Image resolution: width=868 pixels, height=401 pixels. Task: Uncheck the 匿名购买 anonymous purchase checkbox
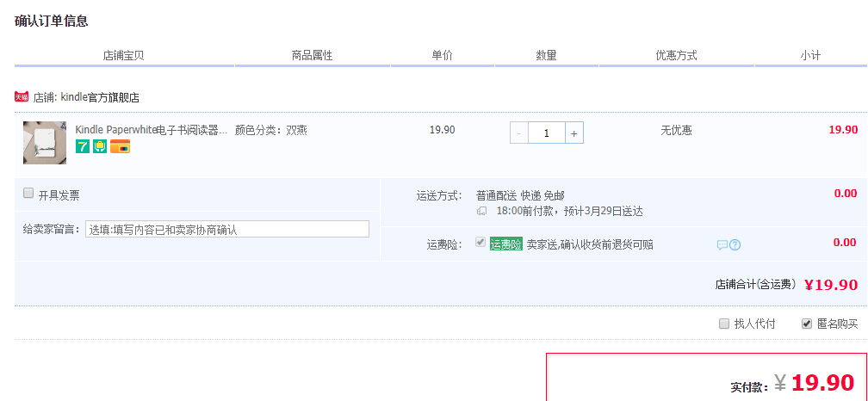[807, 324]
